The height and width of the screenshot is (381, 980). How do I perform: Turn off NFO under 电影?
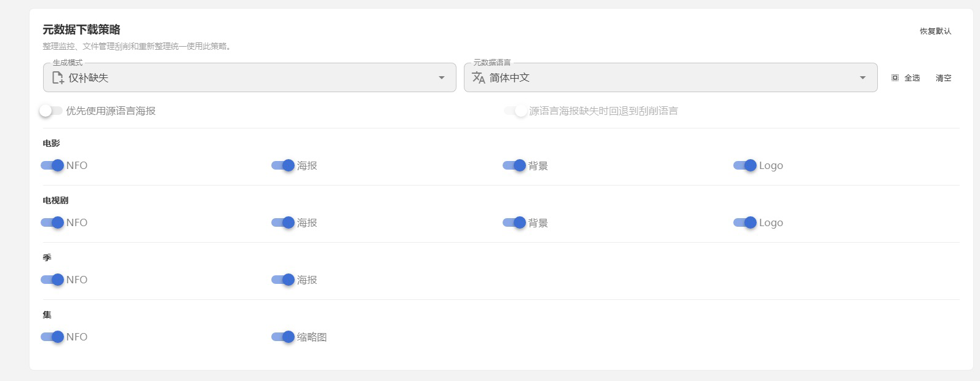tap(52, 165)
